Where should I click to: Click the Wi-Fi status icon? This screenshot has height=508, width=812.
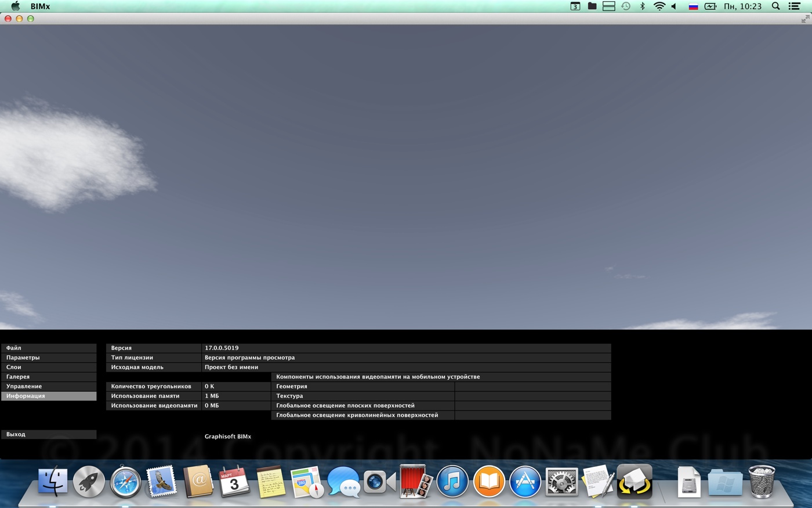659,6
